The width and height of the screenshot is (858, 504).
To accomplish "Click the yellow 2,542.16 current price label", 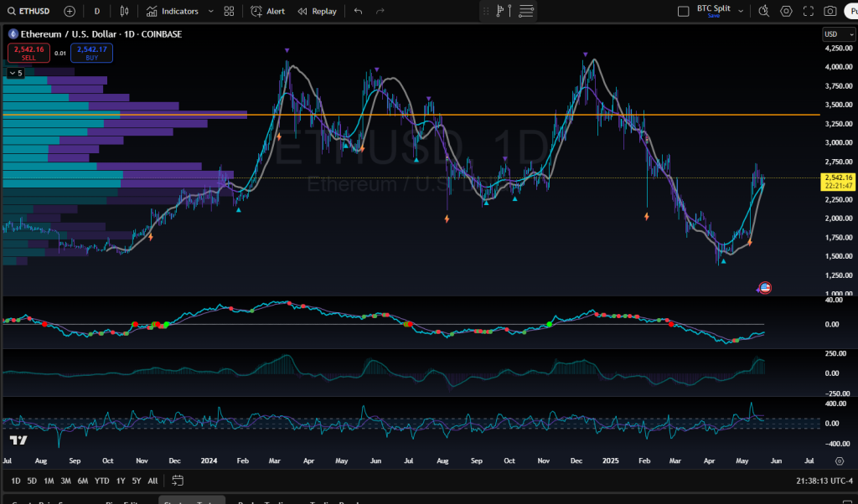I will 839,177.
